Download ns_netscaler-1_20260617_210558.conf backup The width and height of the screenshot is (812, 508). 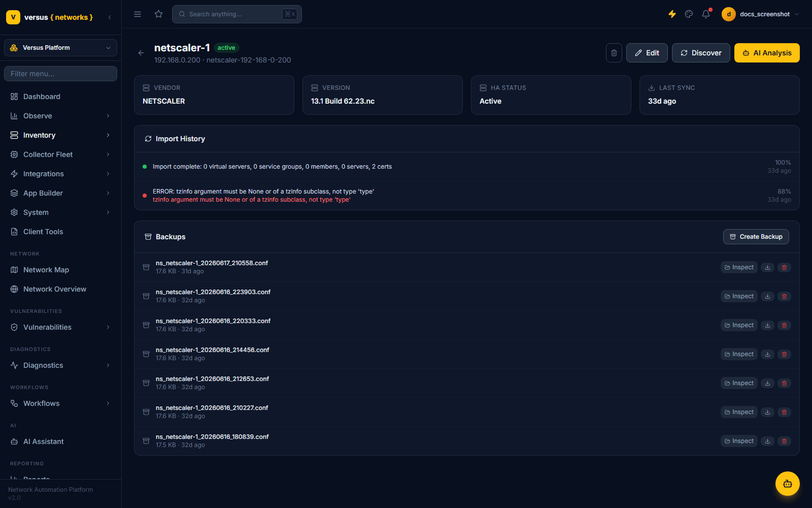[768, 267]
